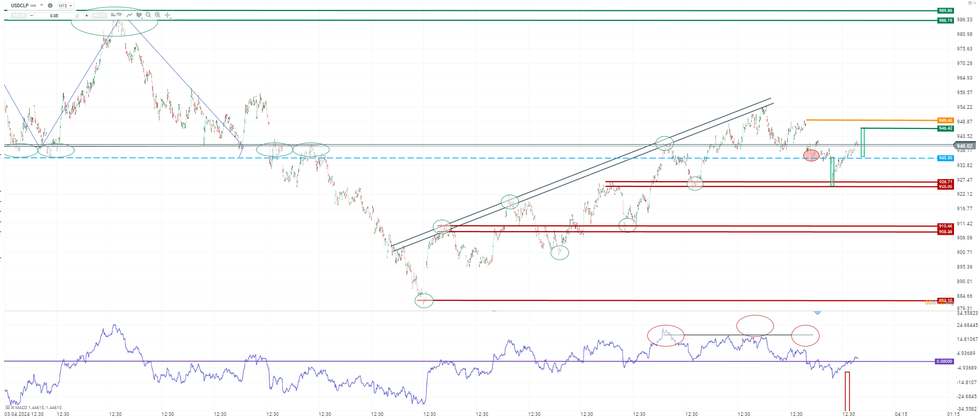Screen dimensions: 980x419
Task: Click the 895.36 price axis value
Action: [964, 267]
